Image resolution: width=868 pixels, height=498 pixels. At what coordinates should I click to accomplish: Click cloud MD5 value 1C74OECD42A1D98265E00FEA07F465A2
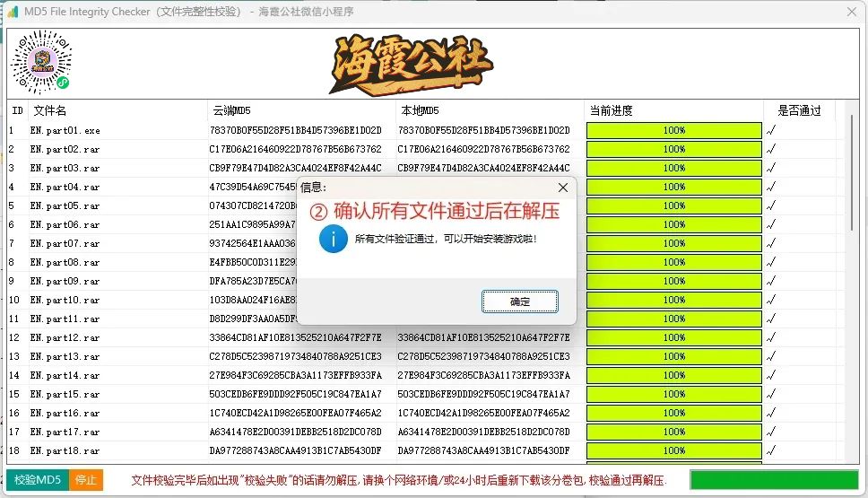point(296,413)
